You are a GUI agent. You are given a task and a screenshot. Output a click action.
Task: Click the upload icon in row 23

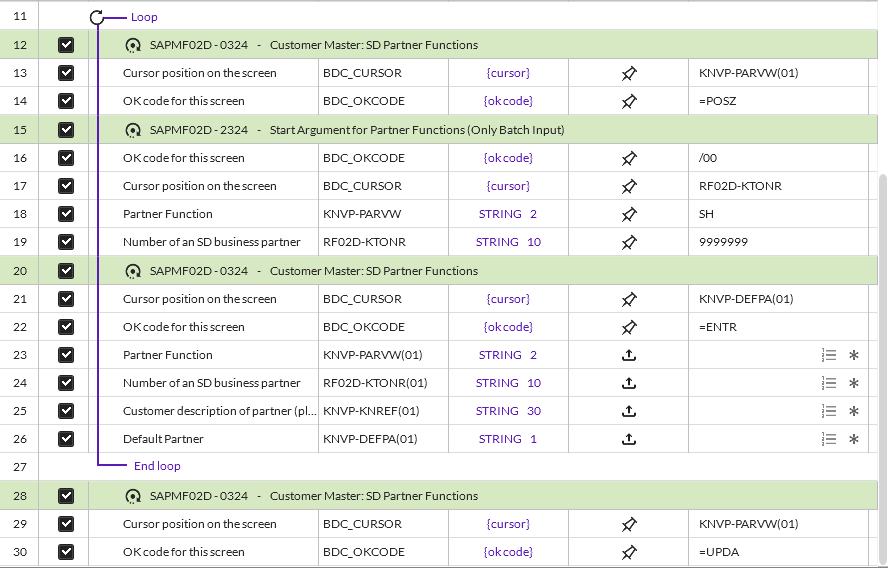coord(629,355)
